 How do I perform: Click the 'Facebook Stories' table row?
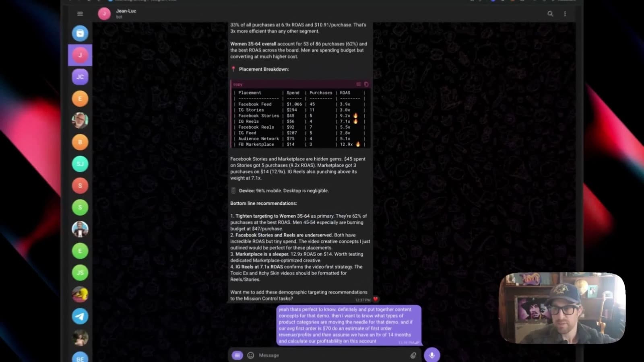tap(299, 115)
